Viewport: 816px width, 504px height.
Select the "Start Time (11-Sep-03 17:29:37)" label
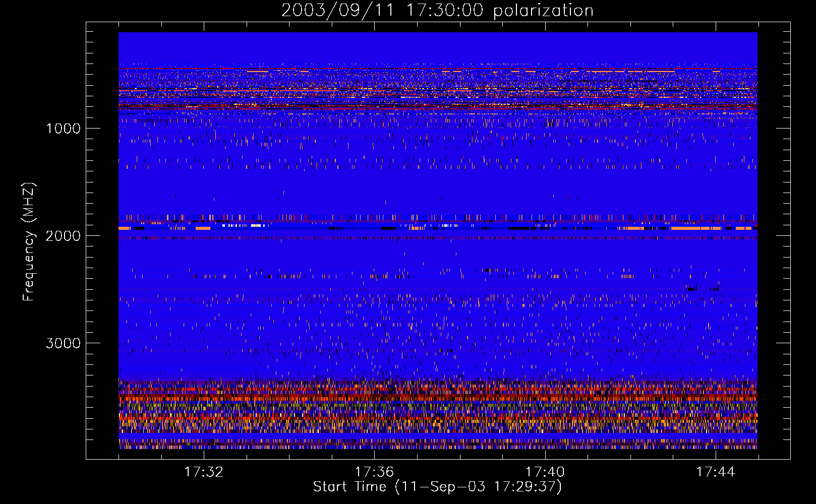coord(437,487)
